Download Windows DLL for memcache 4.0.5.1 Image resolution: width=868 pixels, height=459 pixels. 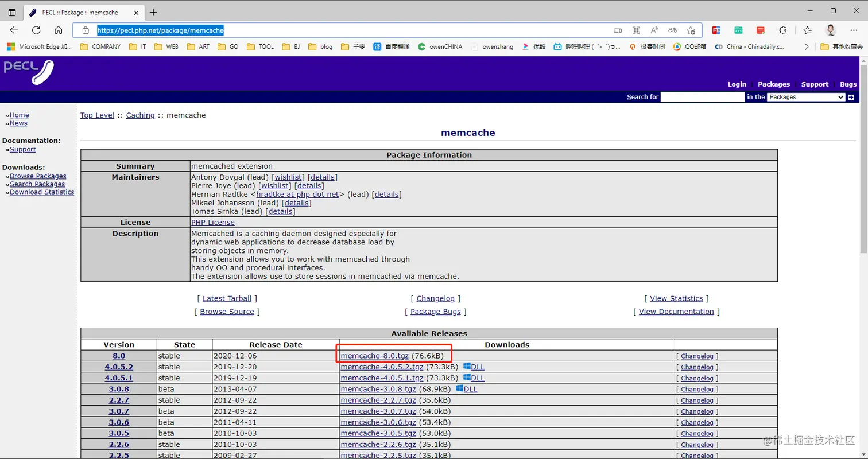tap(474, 378)
